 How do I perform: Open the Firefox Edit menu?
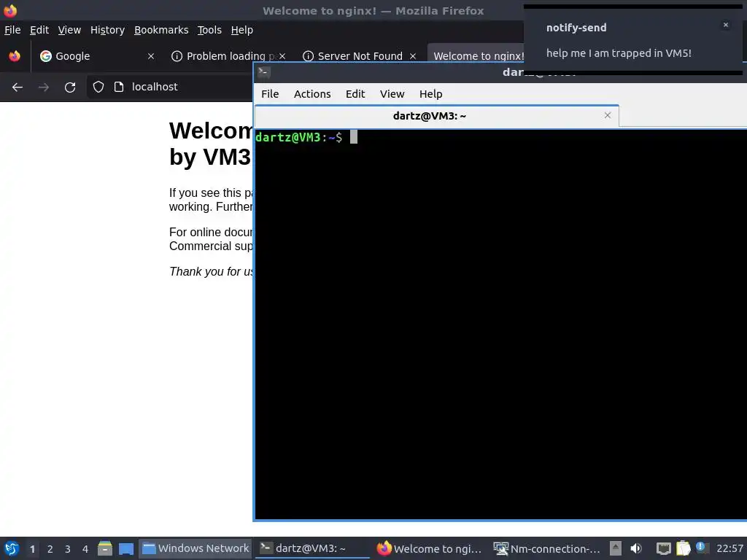[39, 30]
